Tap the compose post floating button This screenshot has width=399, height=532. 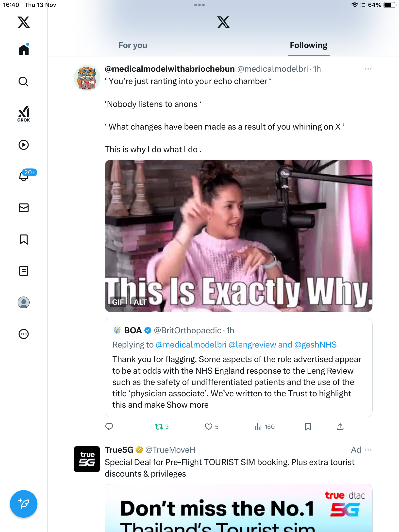tap(24, 504)
